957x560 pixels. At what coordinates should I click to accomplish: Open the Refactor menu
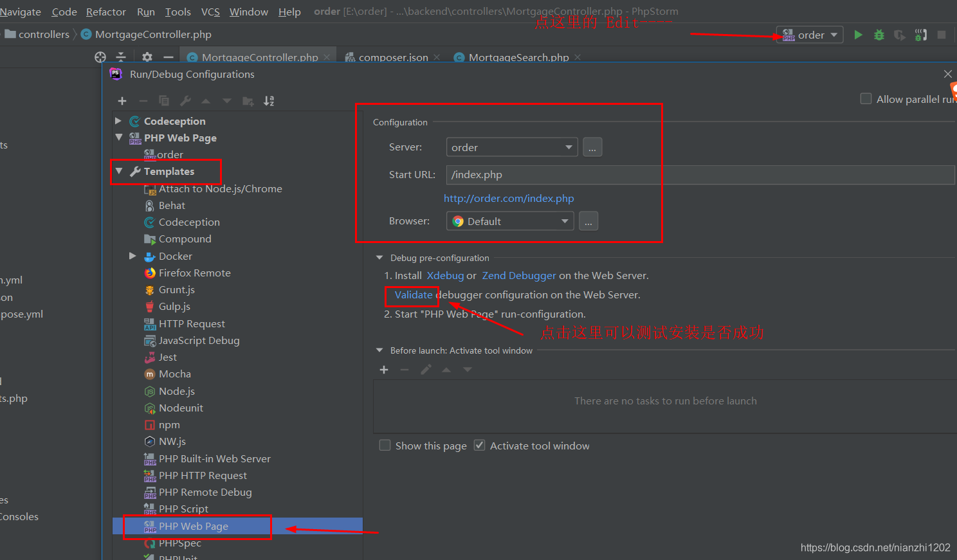click(106, 12)
